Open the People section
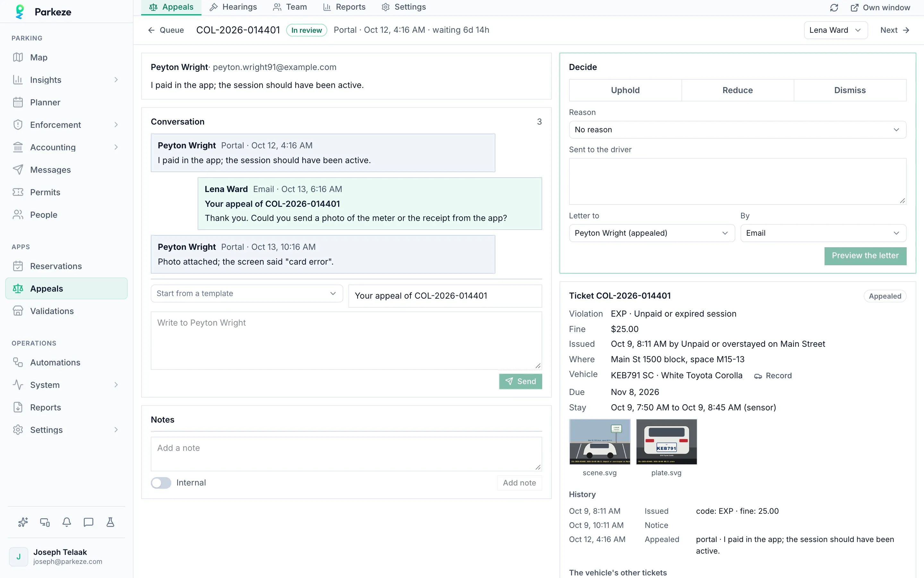The height and width of the screenshot is (578, 924). (x=66, y=215)
